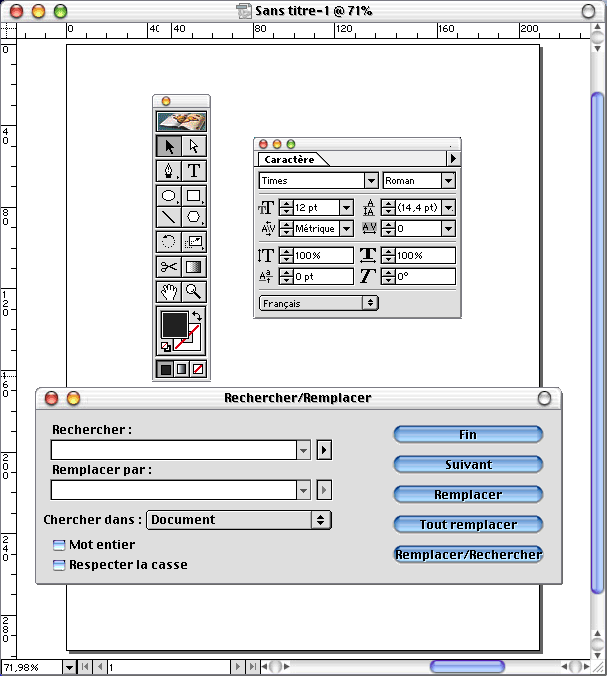Click the baseline shift 0 pt stepper

tap(286, 276)
